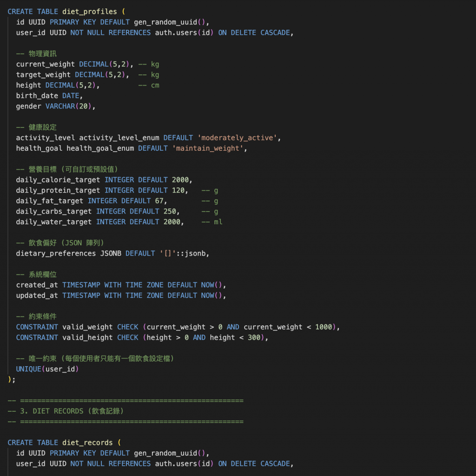Click the daily_protein_target column

point(58,191)
